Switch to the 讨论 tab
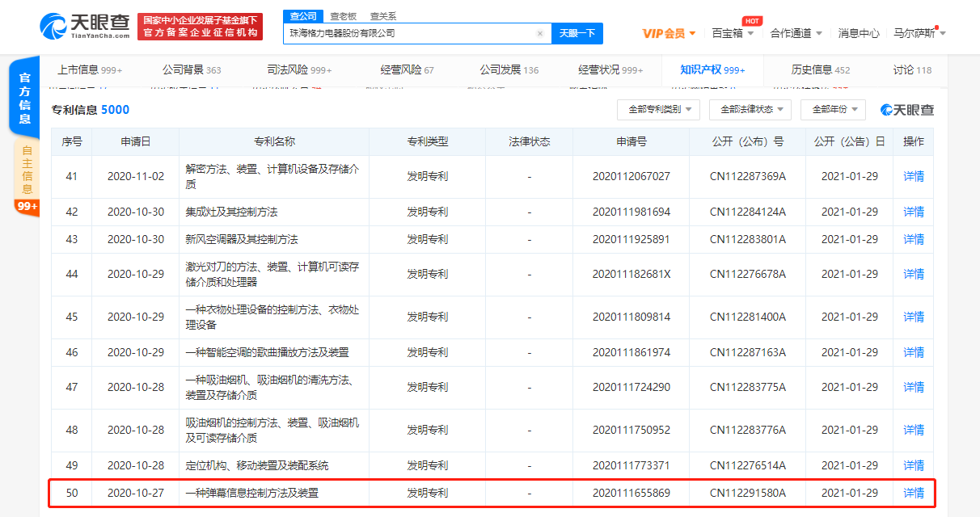The height and width of the screenshot is (517, 980). (912, 70)
